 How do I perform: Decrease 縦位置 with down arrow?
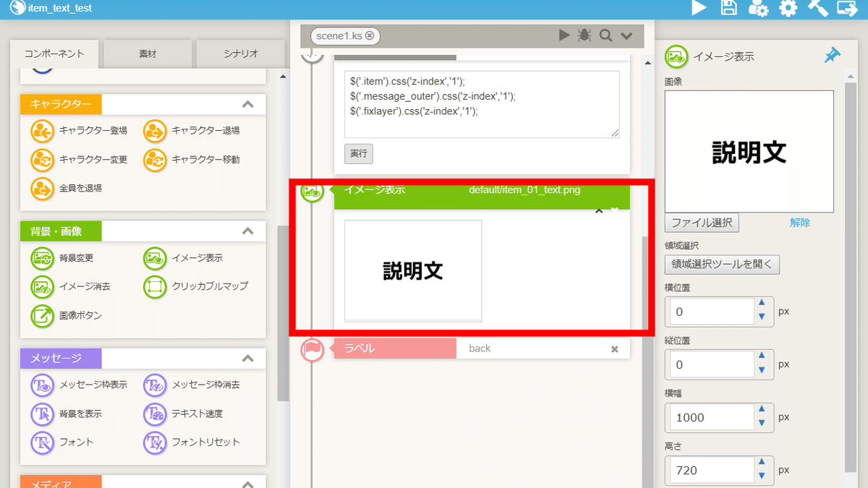(x=761, y=370)
